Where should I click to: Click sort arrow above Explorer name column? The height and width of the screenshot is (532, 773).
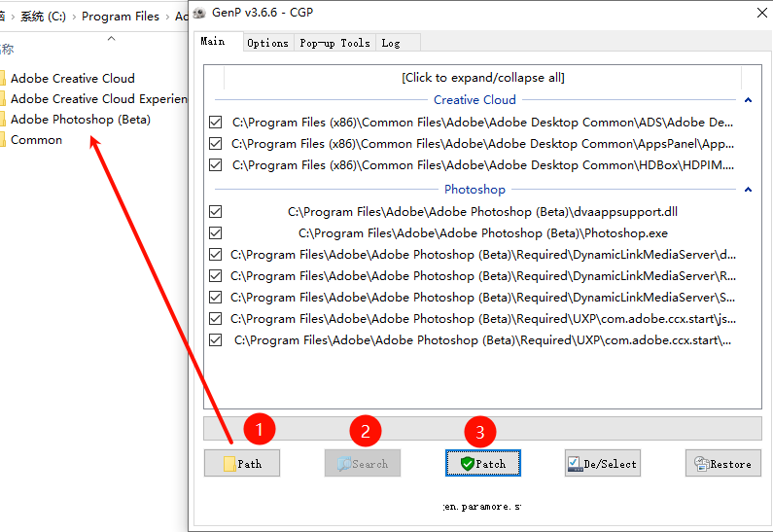112,39
